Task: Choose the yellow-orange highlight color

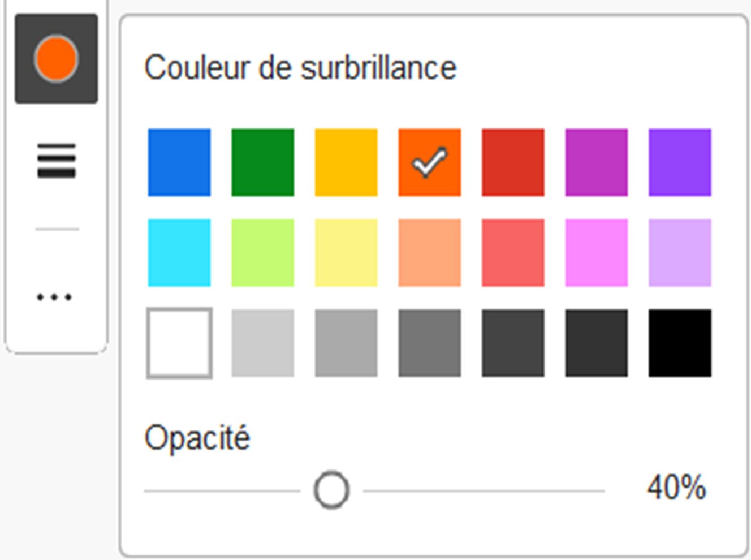Action: [346, 161]
